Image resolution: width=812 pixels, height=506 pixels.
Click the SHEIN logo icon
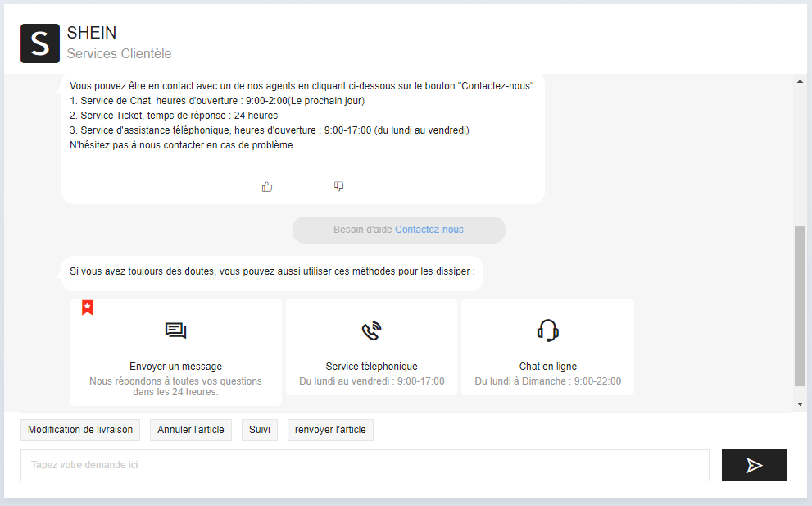click(x=39, y=43)
